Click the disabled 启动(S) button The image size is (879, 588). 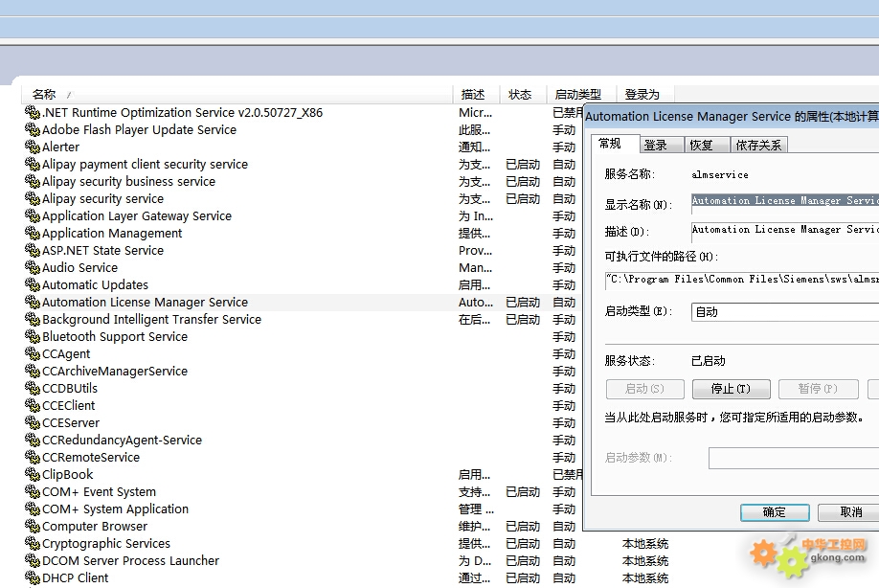(644, 389)
